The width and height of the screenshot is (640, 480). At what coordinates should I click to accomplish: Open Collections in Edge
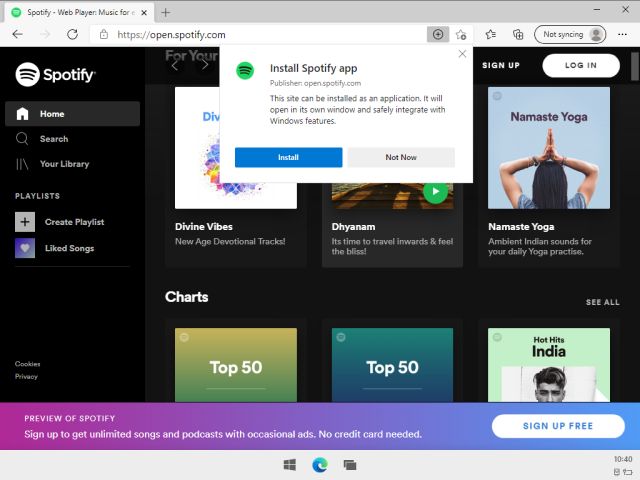(518, 35)
